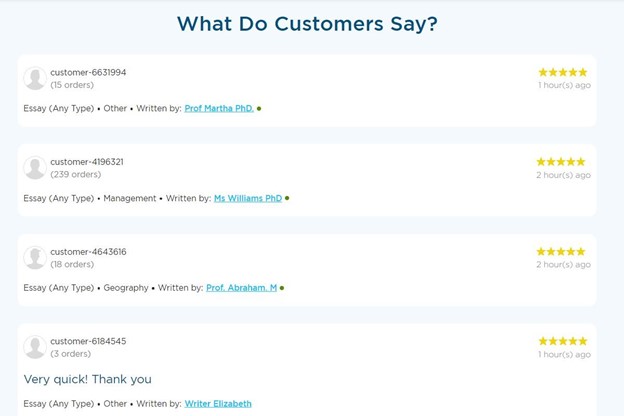Click star rating on customer-6184545 review
The image size is (624, 416).
click(x=563, y=341)
